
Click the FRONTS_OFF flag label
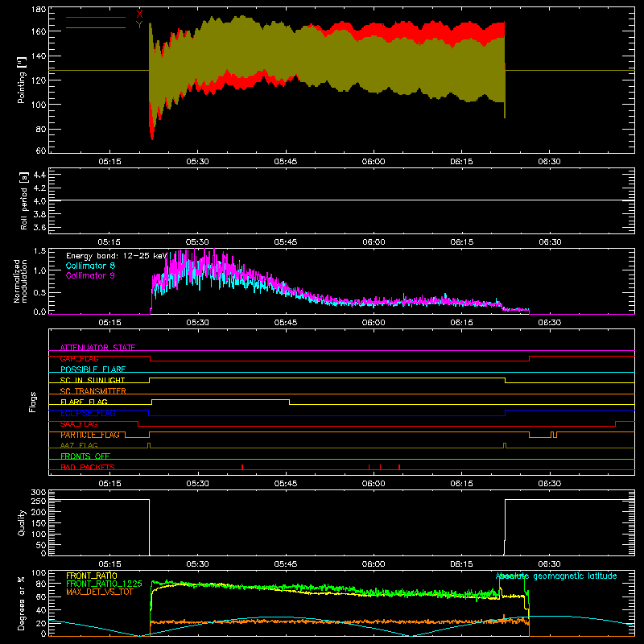[x=85, y=456]
